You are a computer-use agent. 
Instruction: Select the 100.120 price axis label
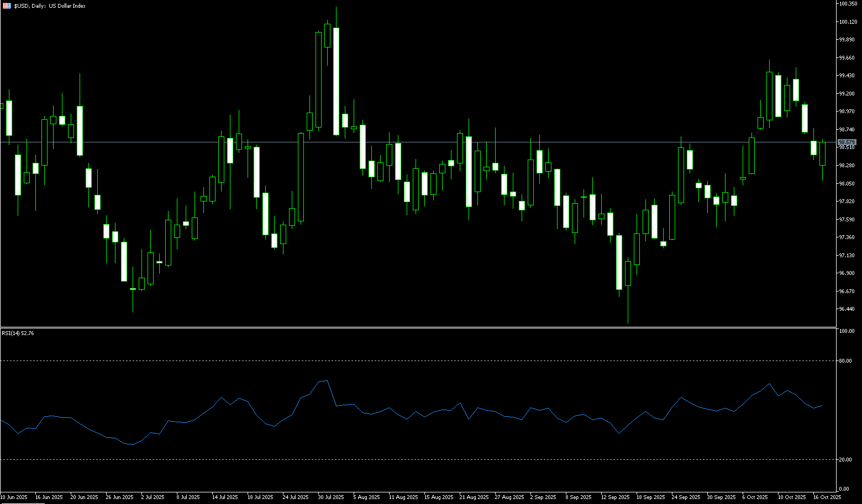tap(847, 22)
